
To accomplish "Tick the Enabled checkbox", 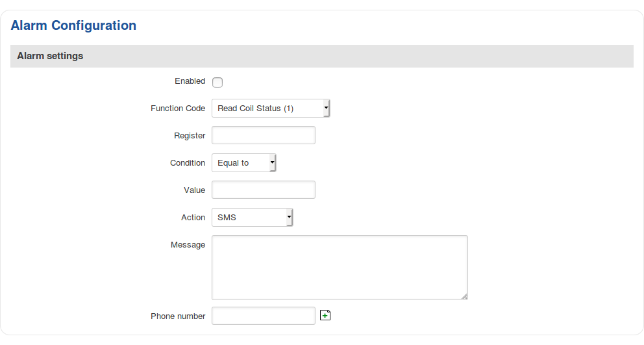I will tap(217, 83).
